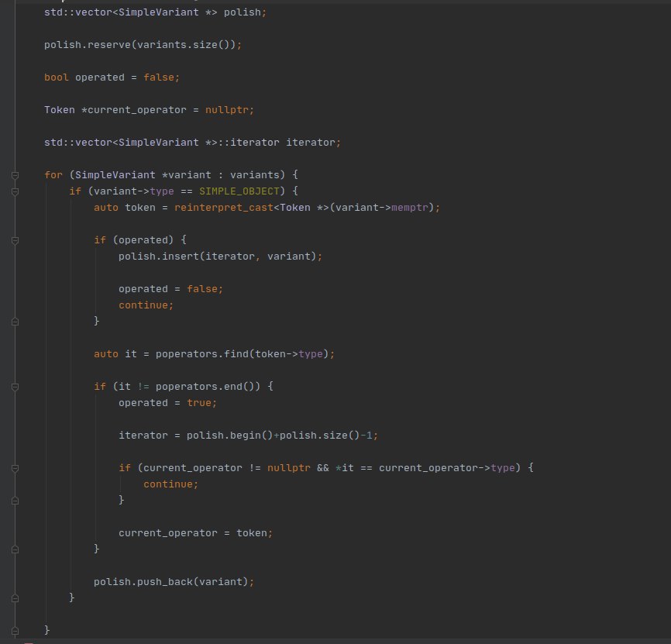This screenshot has height=644, width=671.
Task: Collapse the 'if (variant->type' block fold marker
Action: [x=15, y=191]
